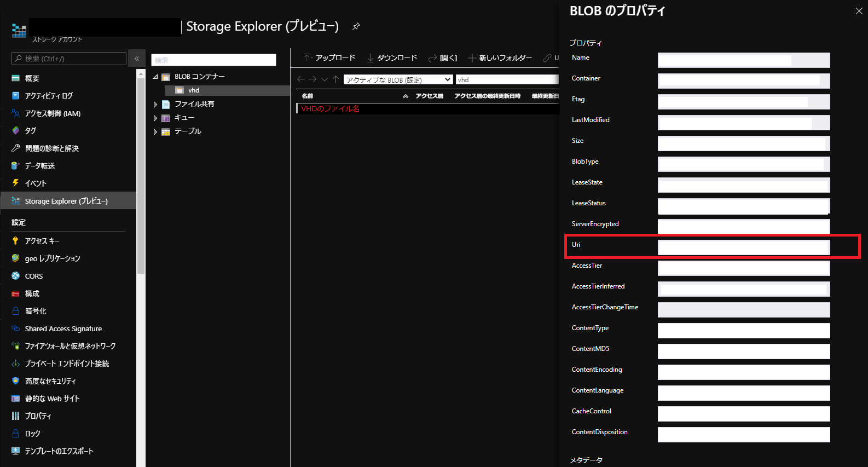Click the Uri value field
The width and height of the screenshot is (868, 467).
pos(744,247)
